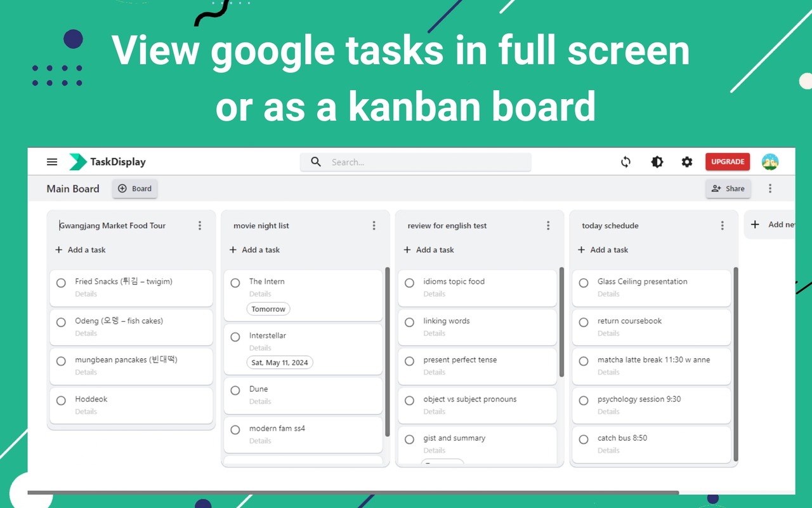Open movie night list options menu
Viewport: 812px width, 508px height.
coord(374,225)
